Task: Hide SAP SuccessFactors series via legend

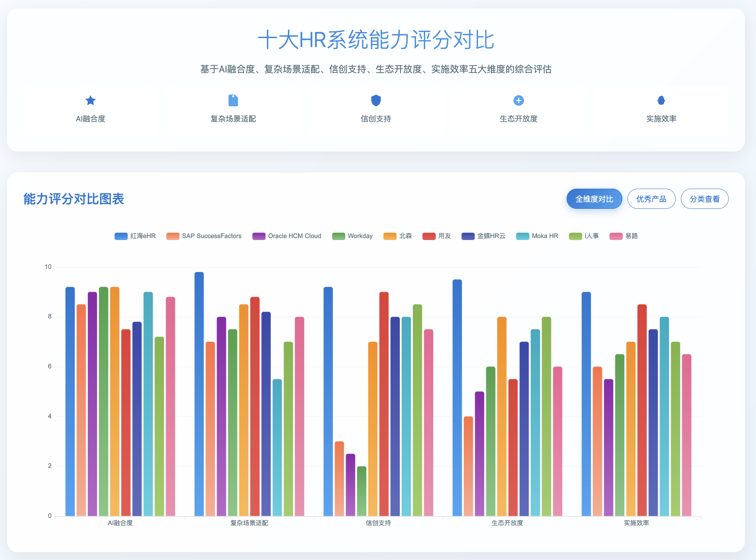Action: [x=204, y=236]
